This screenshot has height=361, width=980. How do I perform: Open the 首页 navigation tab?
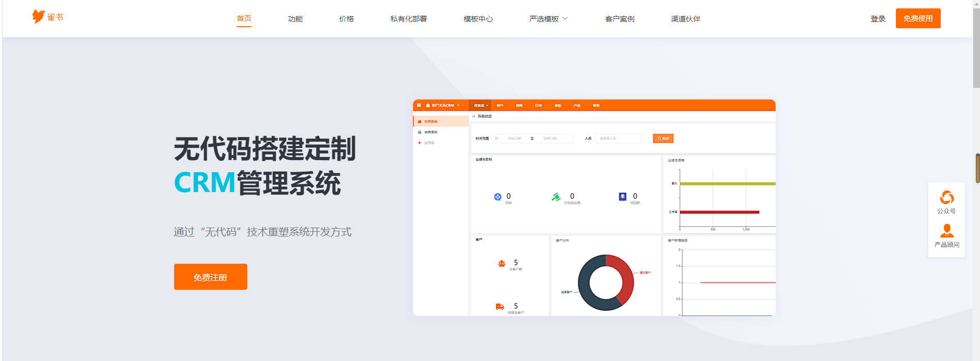pos(244,18)
